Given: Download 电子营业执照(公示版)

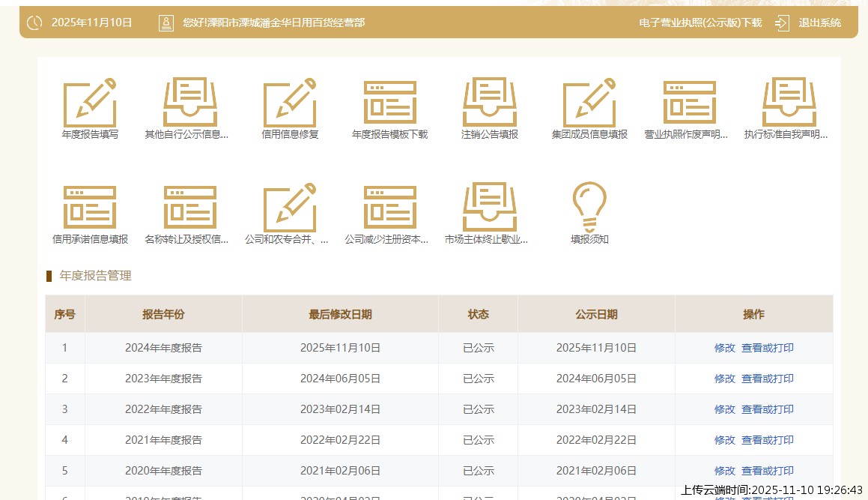Looking at the screenshot, I should pos(699,23).
